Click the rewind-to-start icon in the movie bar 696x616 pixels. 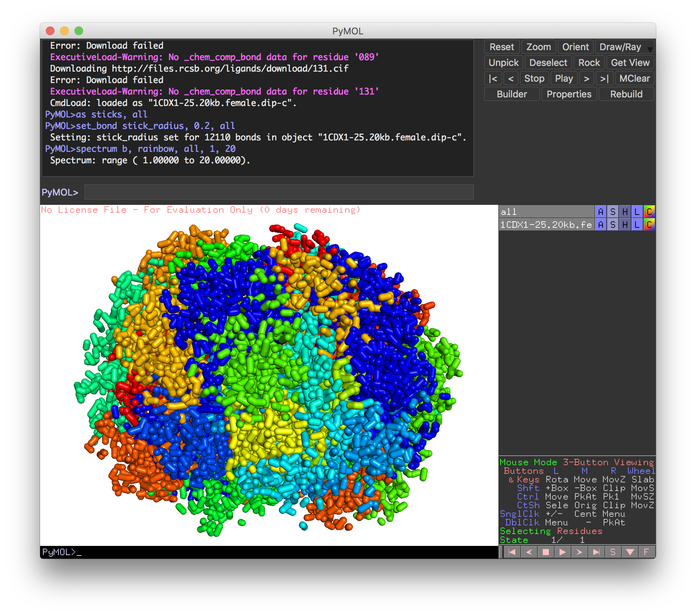[x=513, y=552]
